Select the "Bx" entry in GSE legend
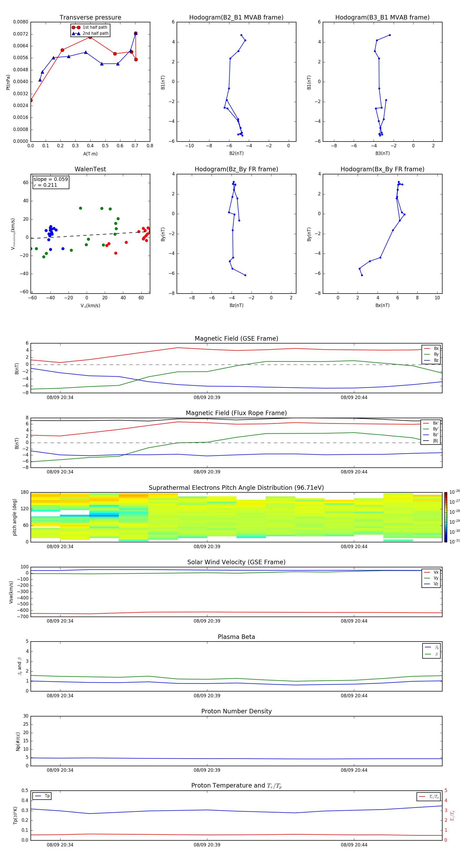The image size is (473, 868). point(431,349)
